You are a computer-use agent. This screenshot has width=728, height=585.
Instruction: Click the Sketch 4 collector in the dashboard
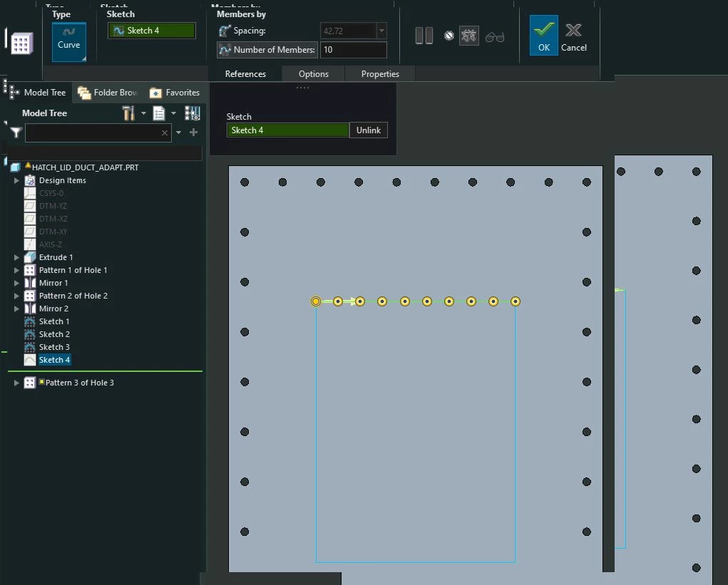[152, 31]
